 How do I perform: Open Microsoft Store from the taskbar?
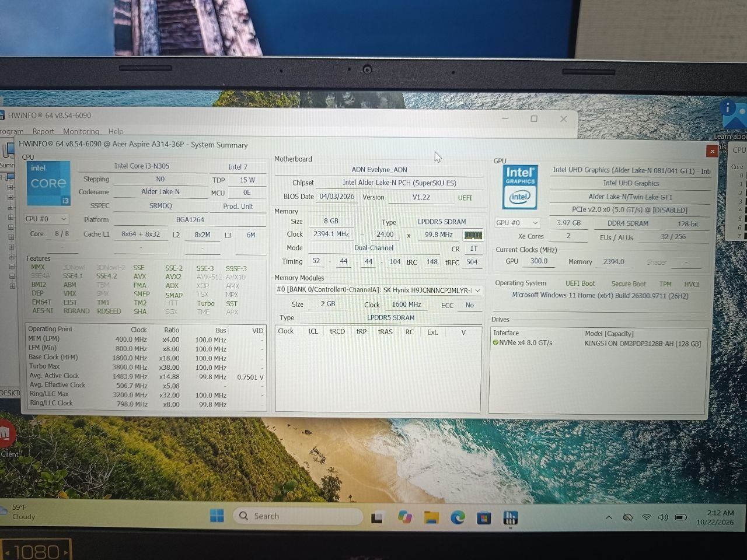(x=484, y=517)
